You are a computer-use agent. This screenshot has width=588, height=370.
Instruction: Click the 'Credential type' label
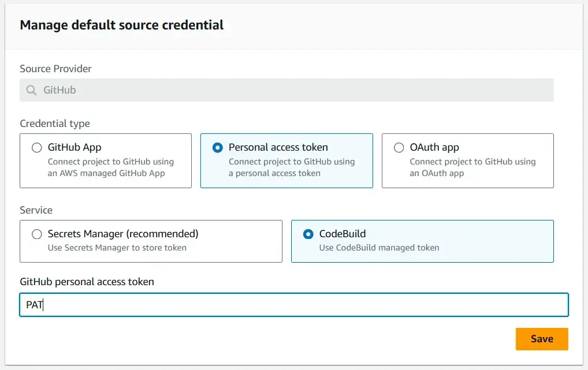coord(55,124)
